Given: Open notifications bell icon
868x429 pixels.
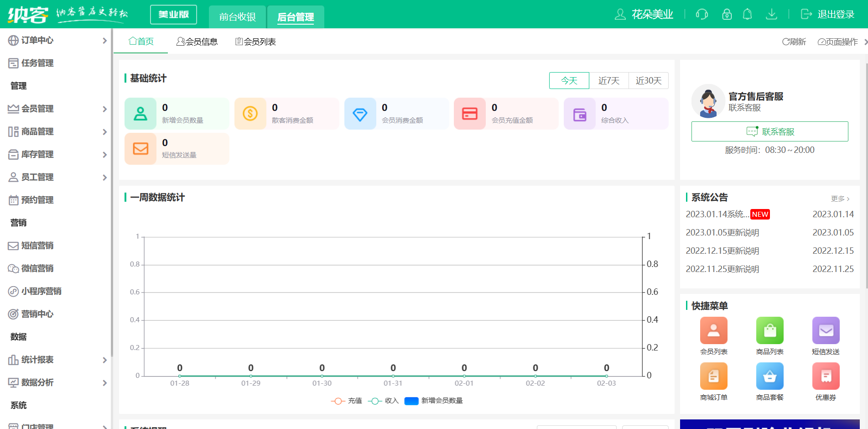Looking at the screenshot, I should click(747, 14).
